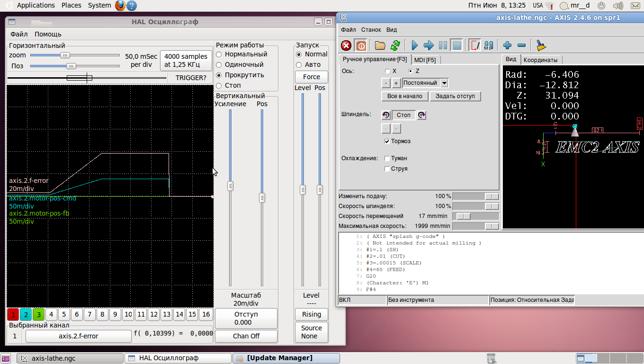Image resolution: width=644 pixels, height=364 pixels.
Task: Open Firefox from the top panel
Action: (120, 6)
